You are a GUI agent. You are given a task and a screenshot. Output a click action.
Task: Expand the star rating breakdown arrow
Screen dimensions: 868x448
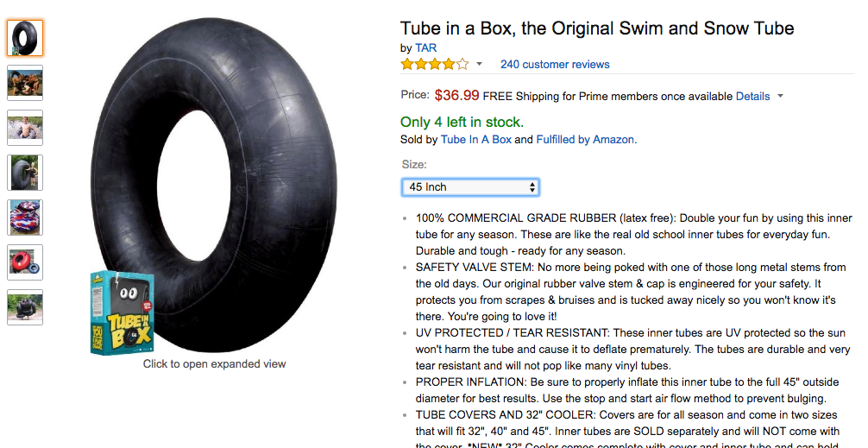pyautogui.click(x=480, y=64)
